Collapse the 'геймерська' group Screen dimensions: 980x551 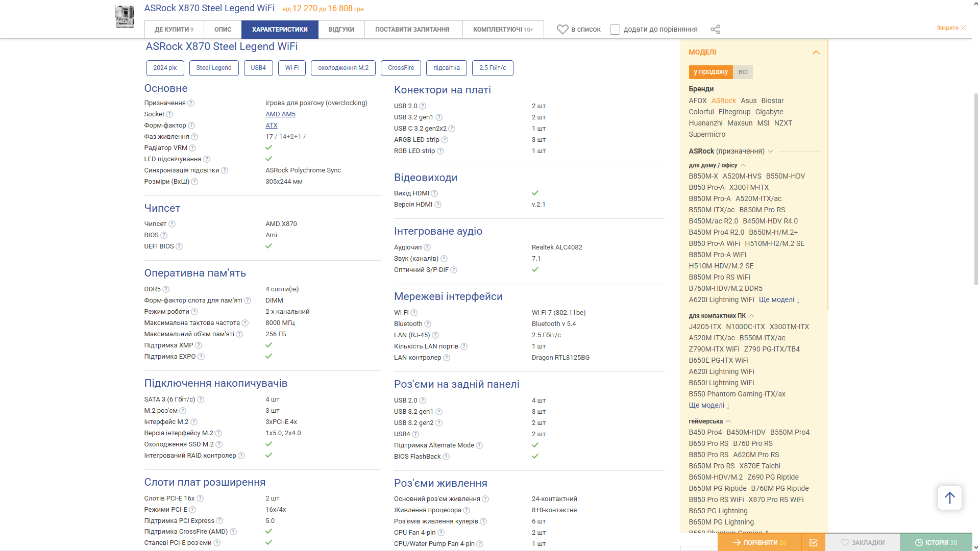728,421
